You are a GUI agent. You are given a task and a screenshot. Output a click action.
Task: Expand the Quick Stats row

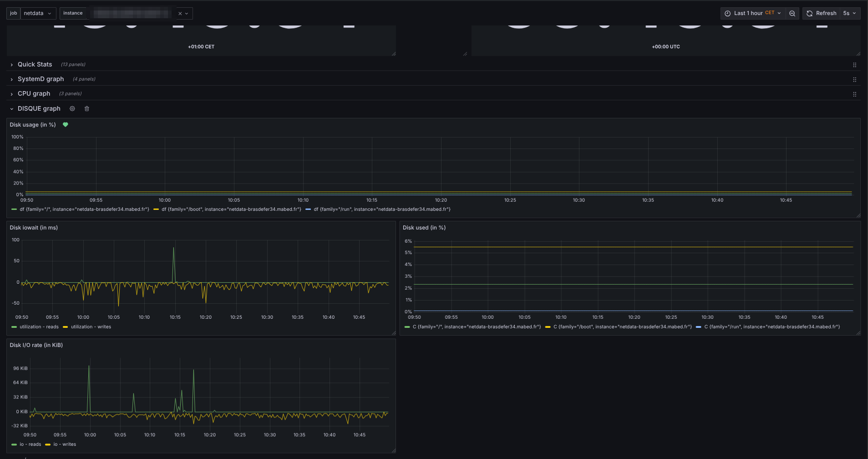click(x=35, y=65)
